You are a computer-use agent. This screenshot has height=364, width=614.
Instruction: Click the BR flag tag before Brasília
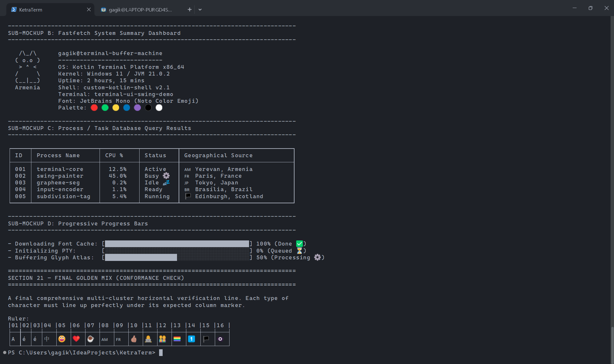[x=187, y=190]
